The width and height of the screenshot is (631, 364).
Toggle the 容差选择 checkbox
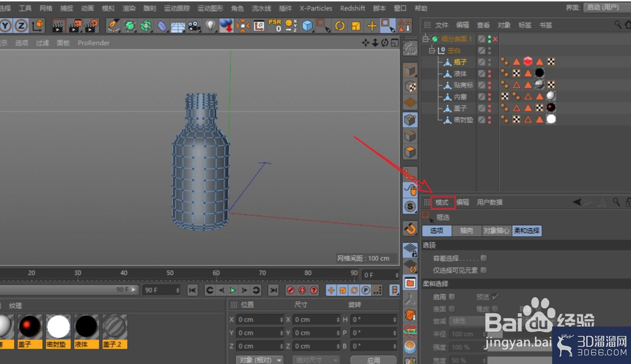(484, 258)
